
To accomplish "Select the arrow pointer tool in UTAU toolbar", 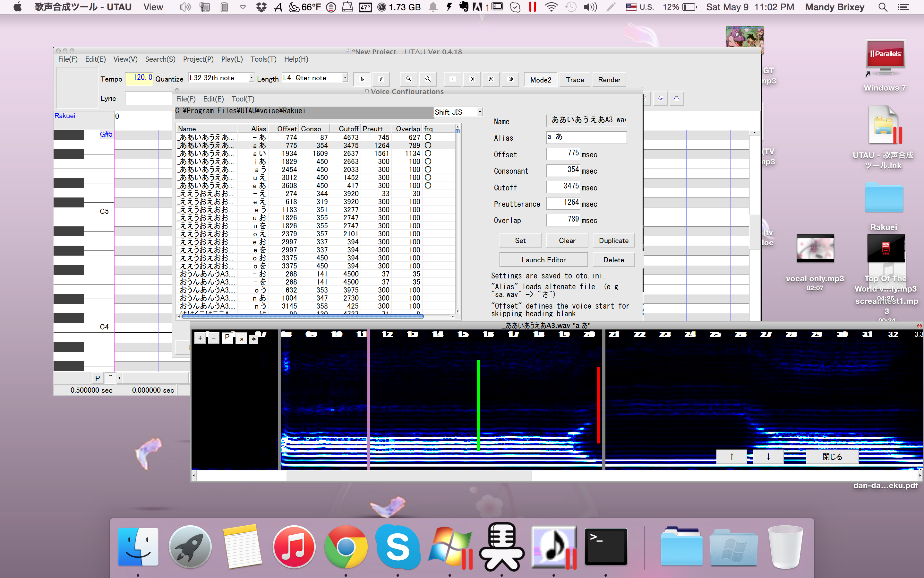I will point(362,79).
